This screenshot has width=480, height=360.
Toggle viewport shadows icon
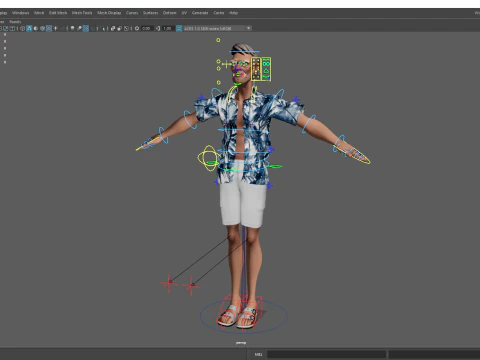[x=62, y=28]
